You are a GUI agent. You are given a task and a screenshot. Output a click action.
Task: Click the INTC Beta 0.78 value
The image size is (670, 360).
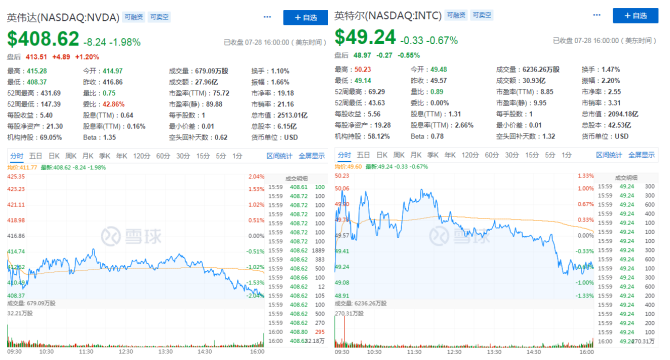click(x=437, y=136)
